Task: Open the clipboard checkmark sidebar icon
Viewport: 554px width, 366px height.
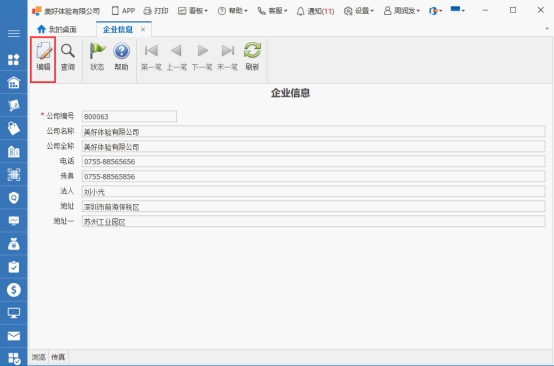Action: pyautogui.click(x=14, y=267)
